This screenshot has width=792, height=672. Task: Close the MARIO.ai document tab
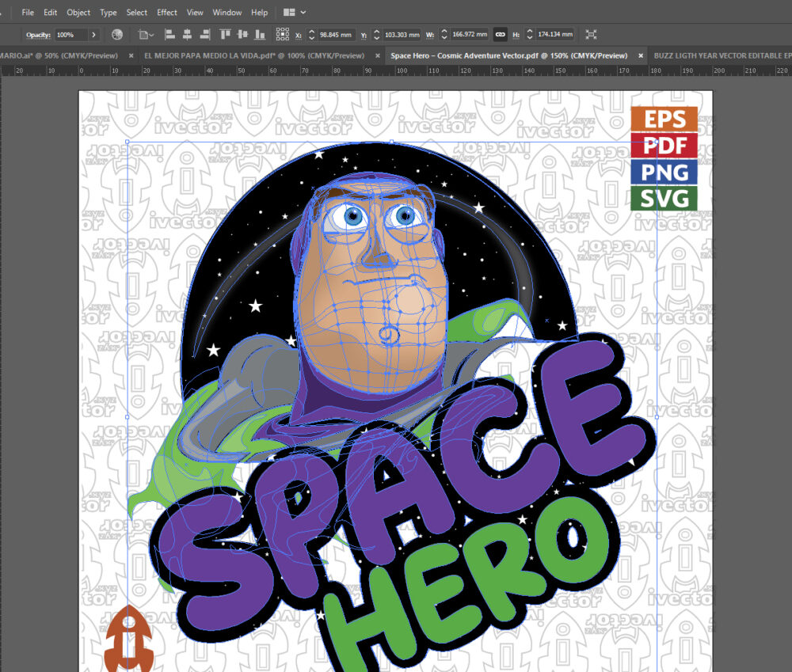pyautogui.click(x=131, y=55)
